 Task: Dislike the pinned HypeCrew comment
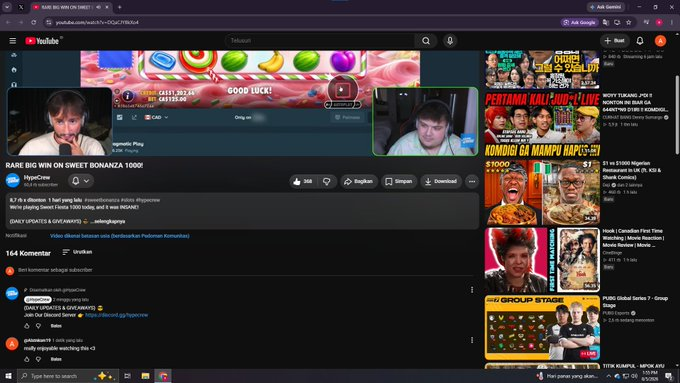38,326
